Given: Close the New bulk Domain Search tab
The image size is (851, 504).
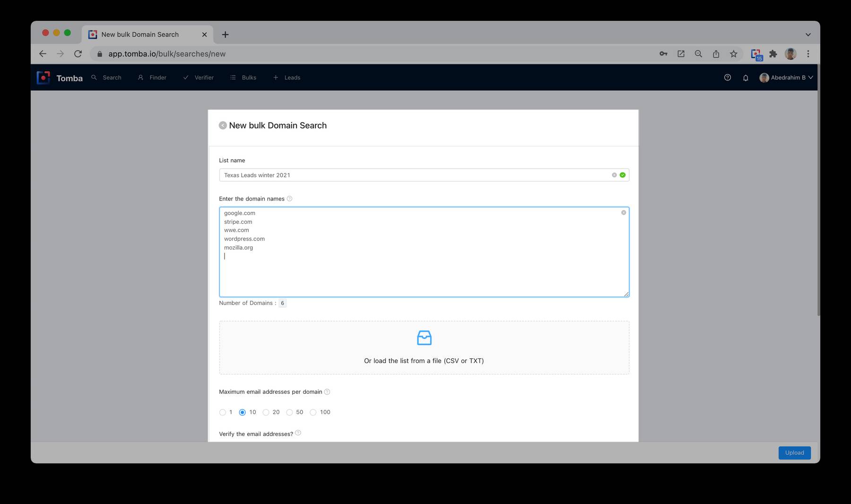Looking at the screenshot, I should point(204,35).
